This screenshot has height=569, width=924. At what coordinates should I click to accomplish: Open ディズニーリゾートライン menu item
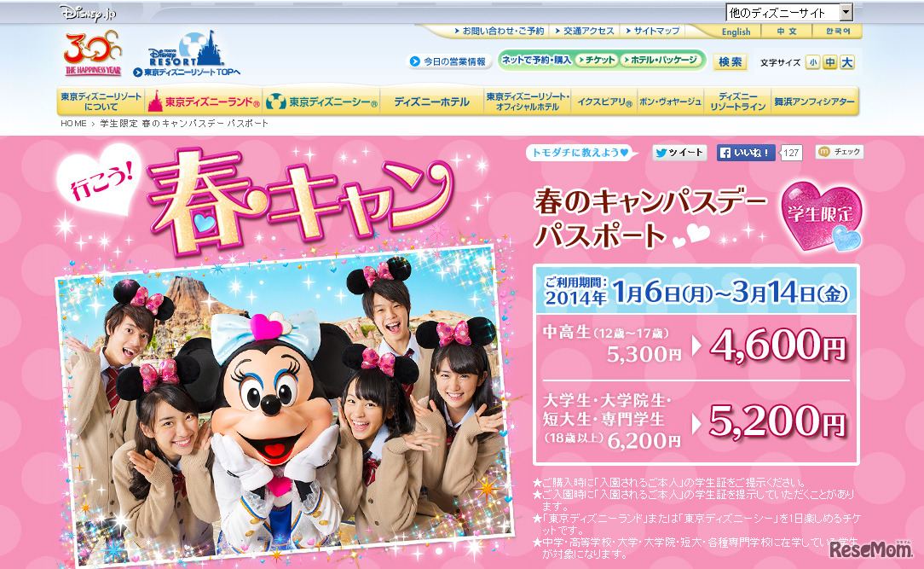click(x=738, y=102)
